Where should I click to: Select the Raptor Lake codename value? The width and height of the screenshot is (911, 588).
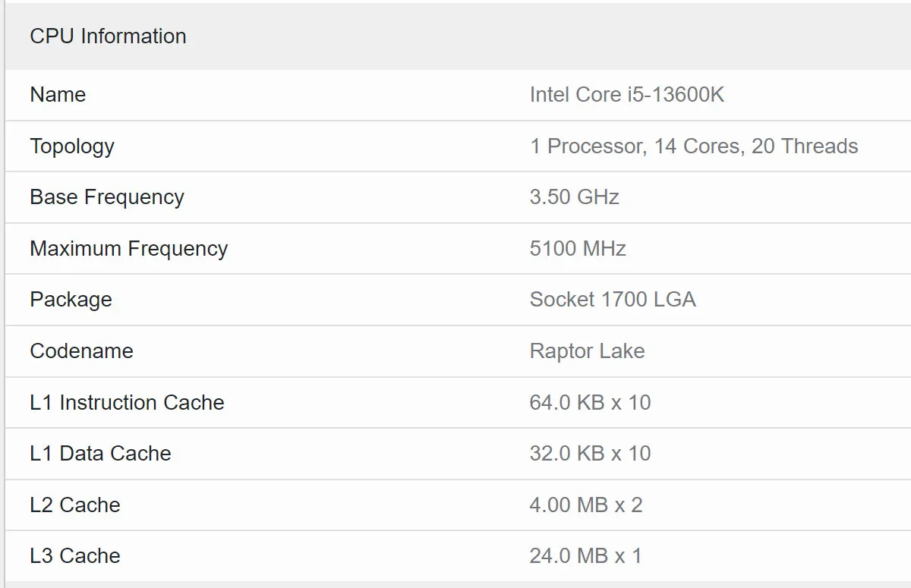pyautogui.click(x=588, y=351)
